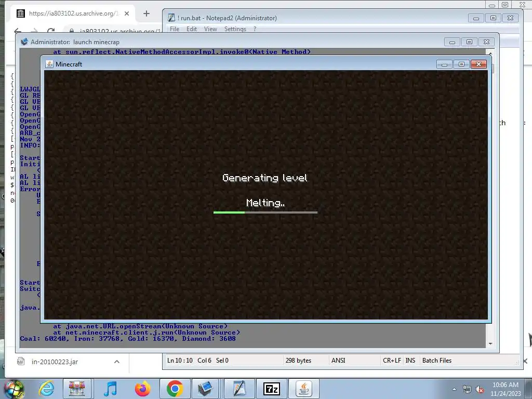Open the in-20100223.jar download item
Image resolution: width=532 pixels, height=399 pixels.
pos(55,362)
